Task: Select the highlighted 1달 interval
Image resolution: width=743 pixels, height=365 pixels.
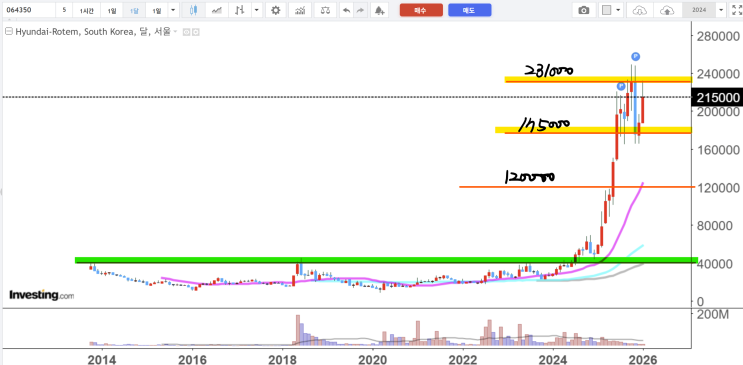Action: (x=134, y=10)
